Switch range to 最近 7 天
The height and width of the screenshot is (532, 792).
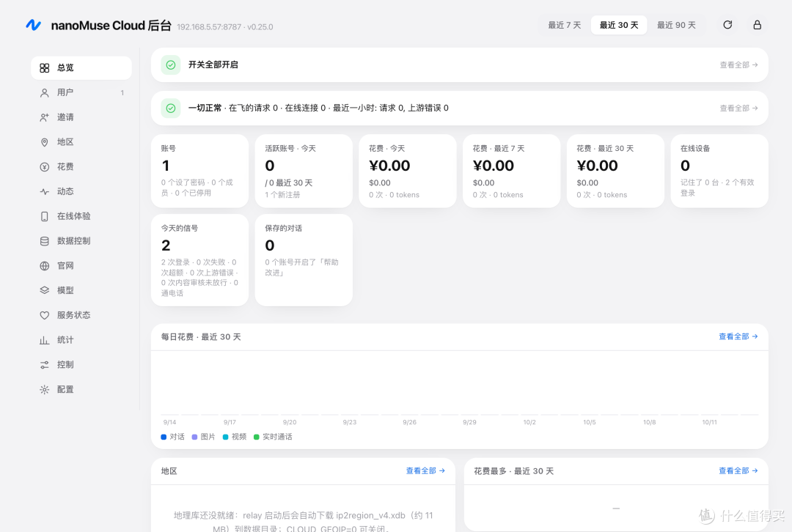(x=564, y=25)
